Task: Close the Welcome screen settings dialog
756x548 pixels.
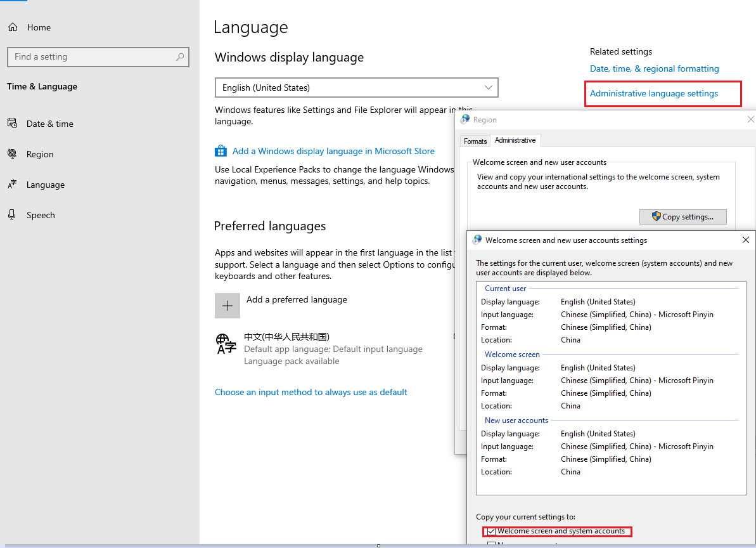Action: [x=746, y=240]
